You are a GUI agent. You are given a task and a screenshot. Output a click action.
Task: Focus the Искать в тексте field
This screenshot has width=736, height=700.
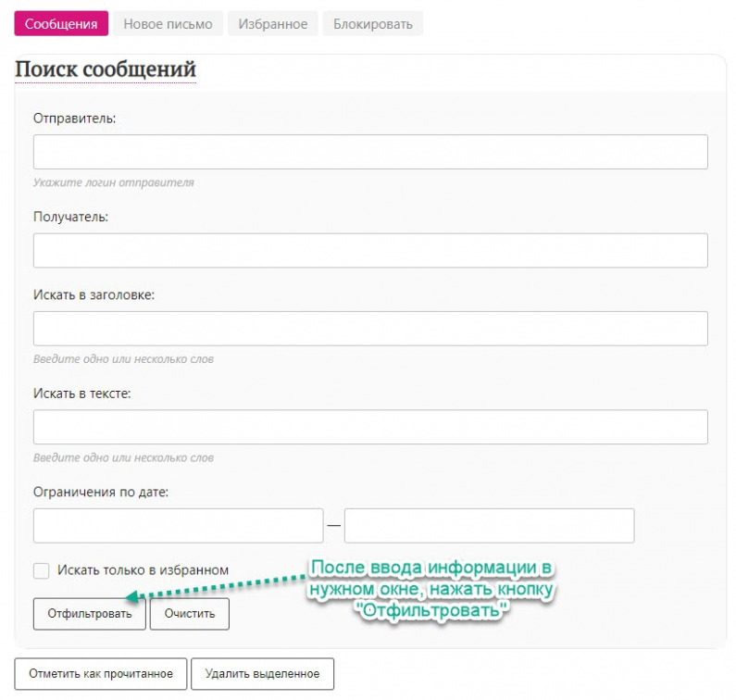click(370, 428)
